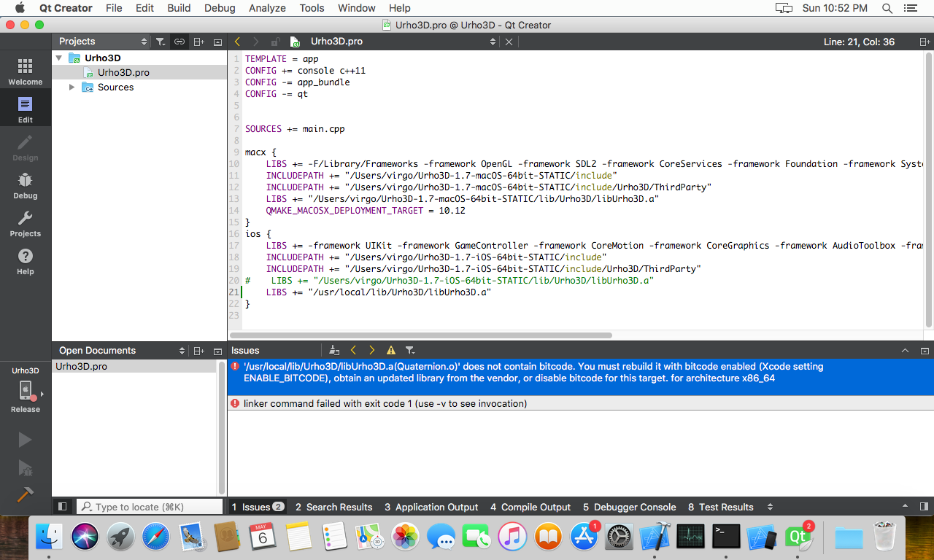The height and width of the screenshot is (560, 934).
Task: Switch to Search Results pane
Action: tap(334, 507)
